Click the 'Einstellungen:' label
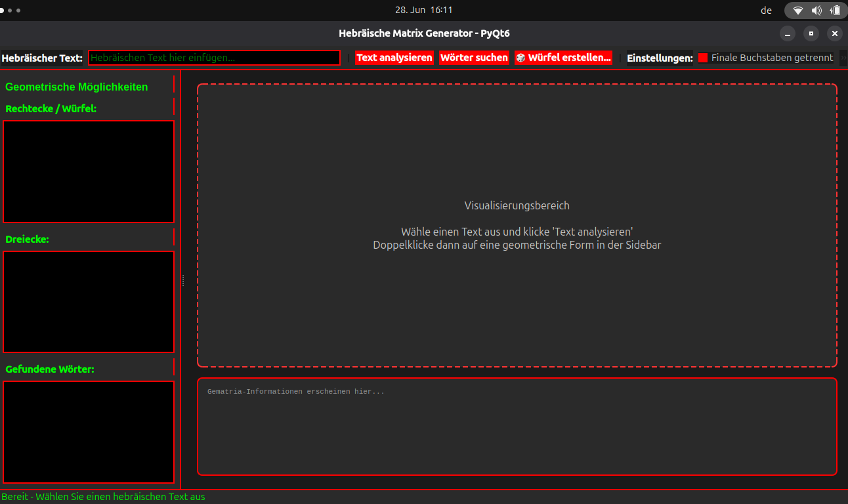848x504 pixels. (x=660, y=58)
